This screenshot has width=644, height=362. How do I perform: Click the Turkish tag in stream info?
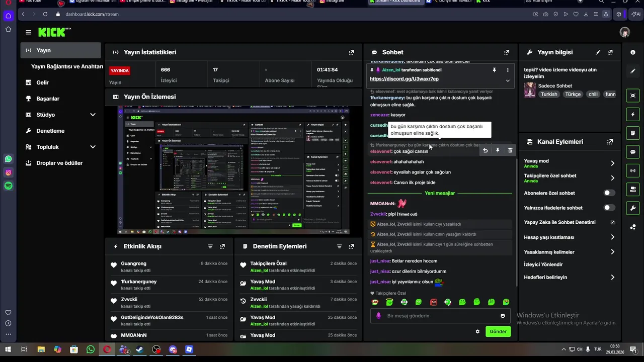549,94
